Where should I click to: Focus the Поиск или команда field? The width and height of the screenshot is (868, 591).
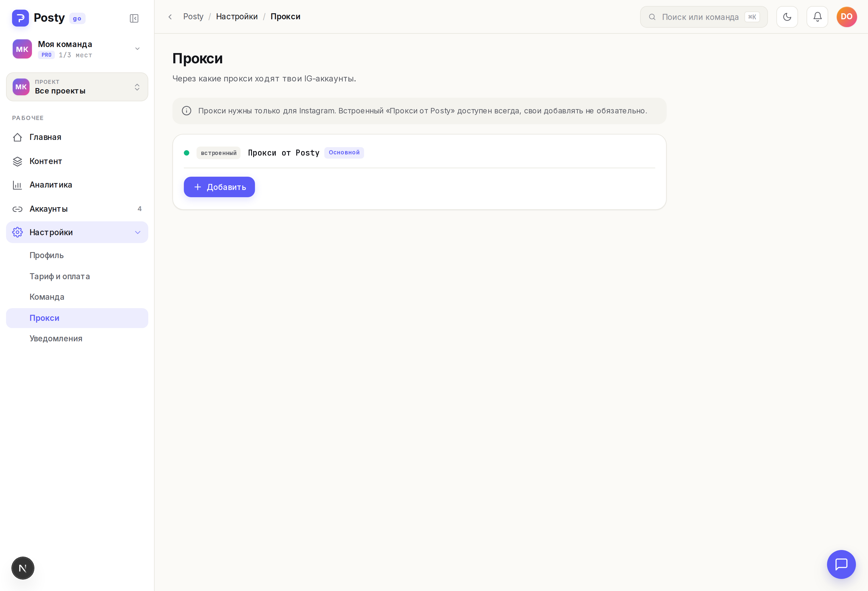pos(704,17)
